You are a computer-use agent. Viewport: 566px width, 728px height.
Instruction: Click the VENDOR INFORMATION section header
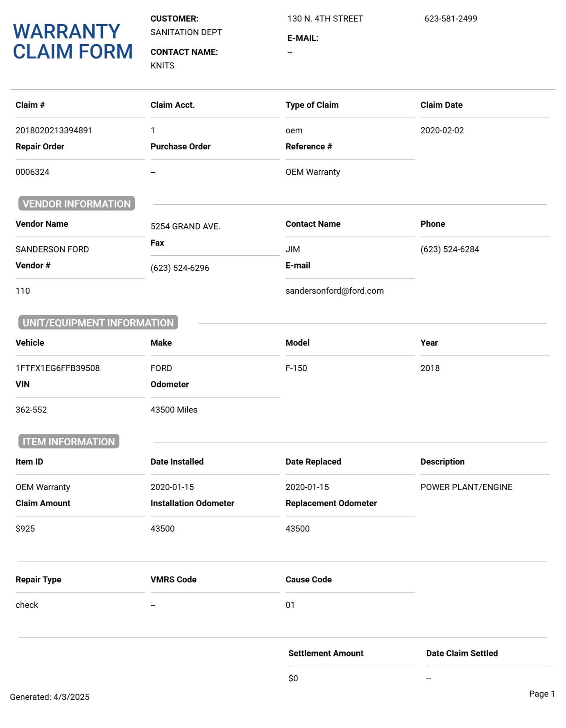(x=77, y=204)
